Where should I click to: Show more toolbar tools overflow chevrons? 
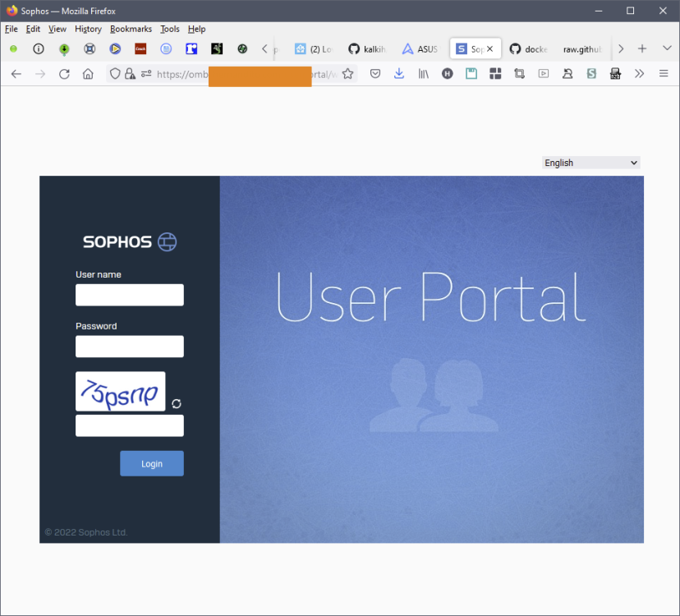(x=639, y=74)
